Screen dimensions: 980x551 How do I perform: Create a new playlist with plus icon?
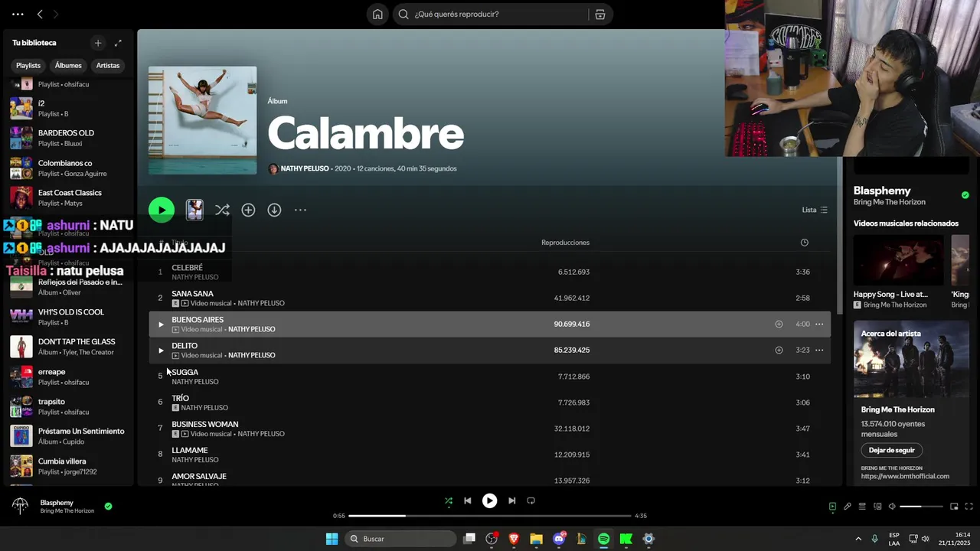pos(98,43)
